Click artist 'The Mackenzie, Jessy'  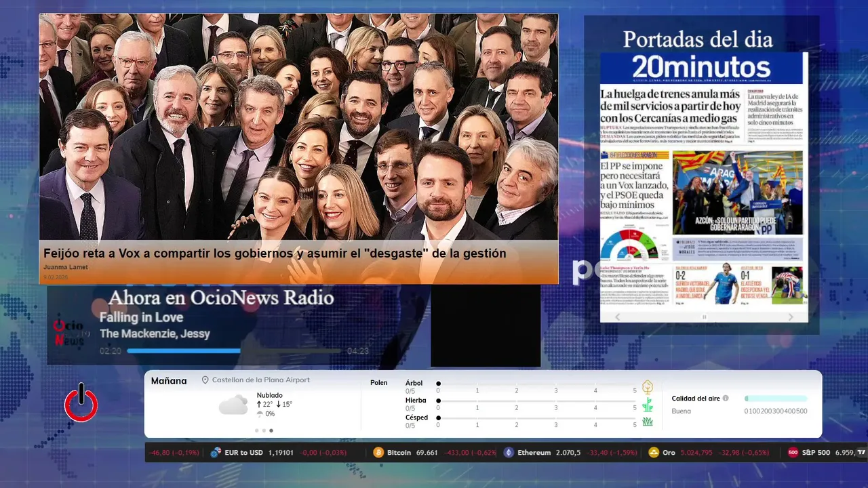(x=155, y=333)
